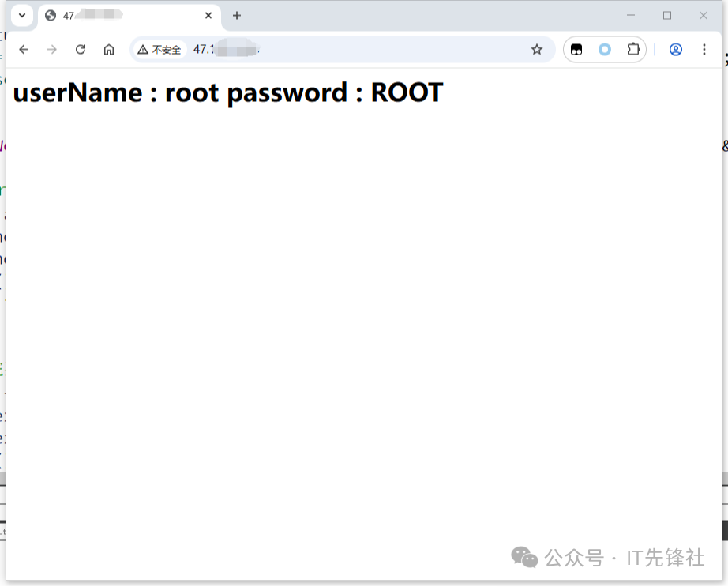
Task: Reload the current page
Action: pyautogui.click(x=81, y=50)
